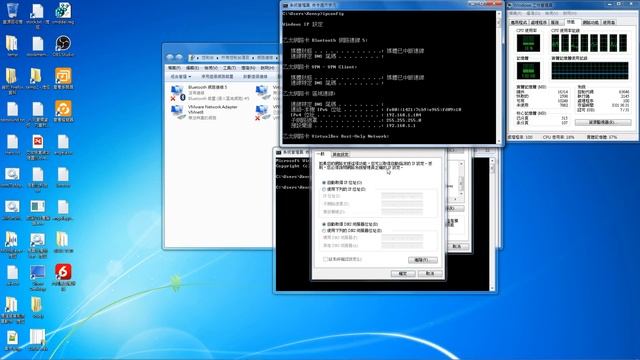Open the Recycle Bin desktop icon
The image size is (640, 360).
pyautogui.click(x=12, y=11)
